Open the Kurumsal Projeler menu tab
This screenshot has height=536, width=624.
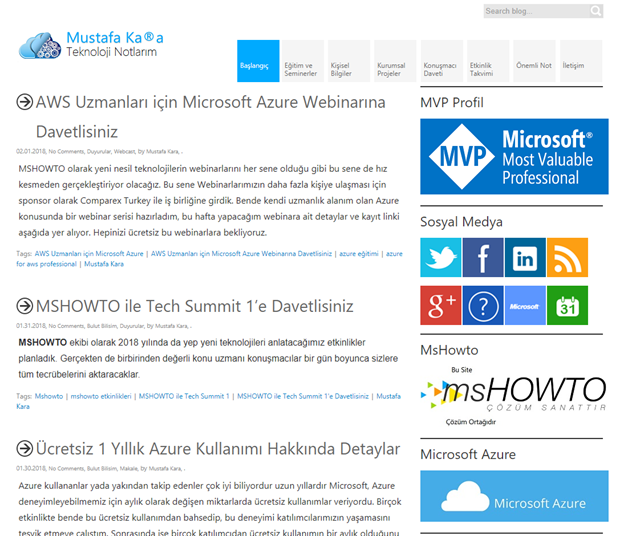click(395, 61)
